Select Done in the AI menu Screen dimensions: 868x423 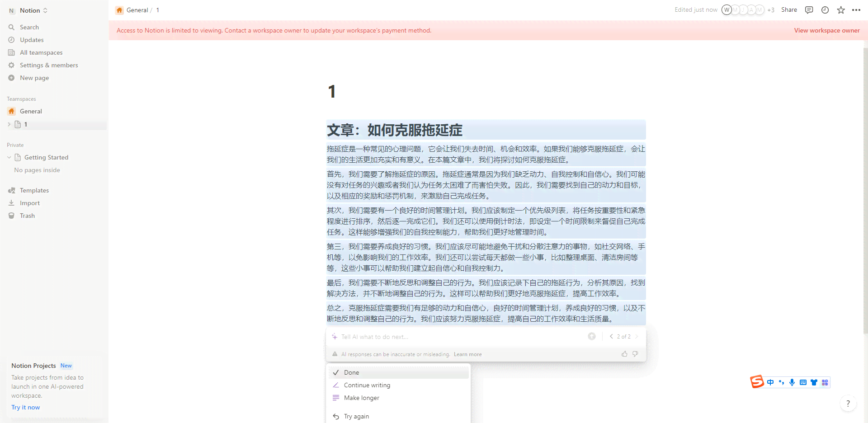coord(398,372)
